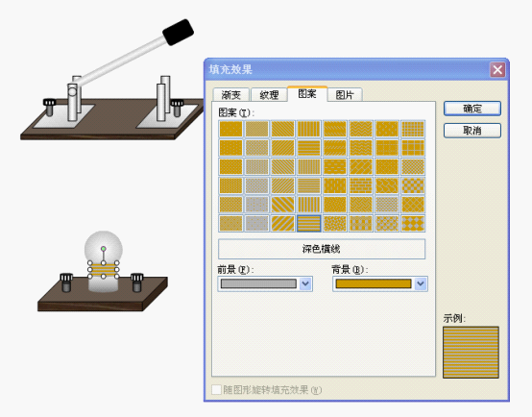
Task: Choose the checkerboard pattern in fourth row
Action: [413, 185]
